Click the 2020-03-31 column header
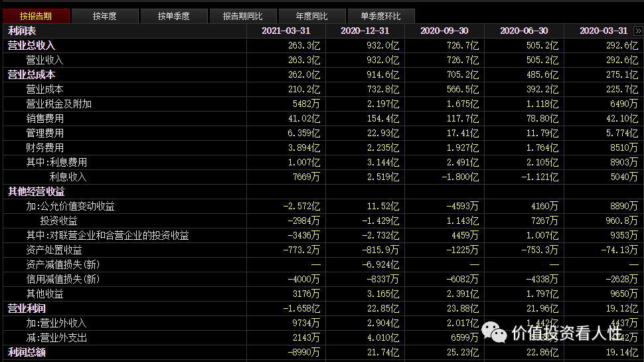This screenshot has height=362, width=644. coord(604,31)
